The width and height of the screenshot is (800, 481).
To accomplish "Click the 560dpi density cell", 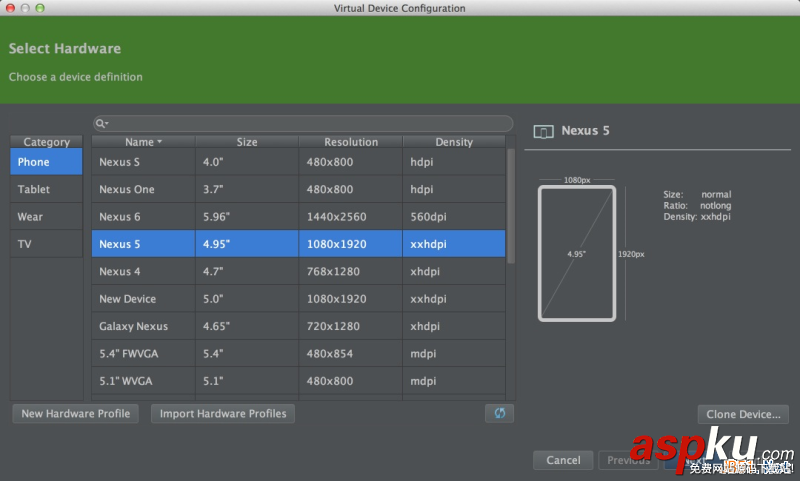I will coord(454,217).
